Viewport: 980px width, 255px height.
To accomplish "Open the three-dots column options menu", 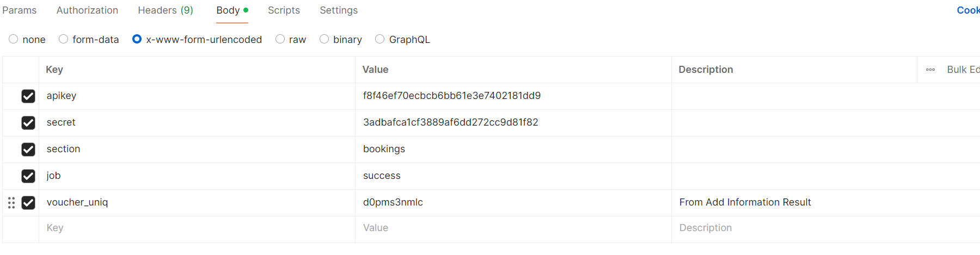I will [930, 70].
